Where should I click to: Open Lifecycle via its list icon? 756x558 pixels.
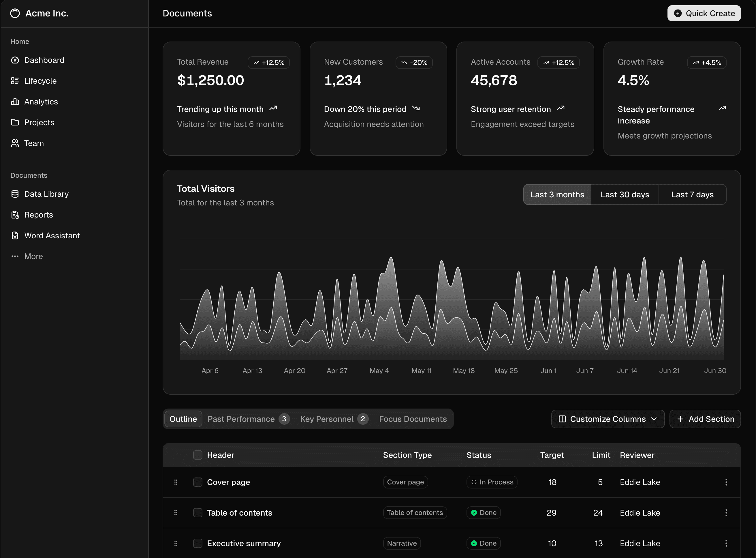pyautogui.click(x=15, y=81)
